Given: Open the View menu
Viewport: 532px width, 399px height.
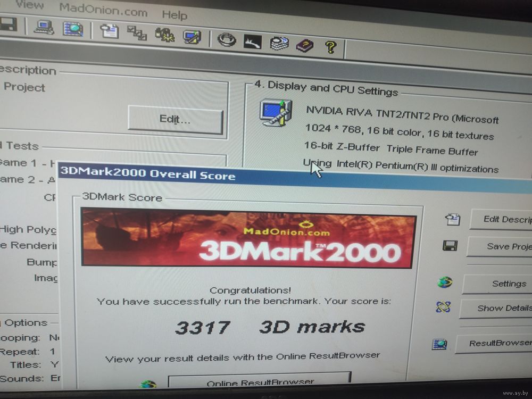Looking at the screenshot, I should coord(30,5).
